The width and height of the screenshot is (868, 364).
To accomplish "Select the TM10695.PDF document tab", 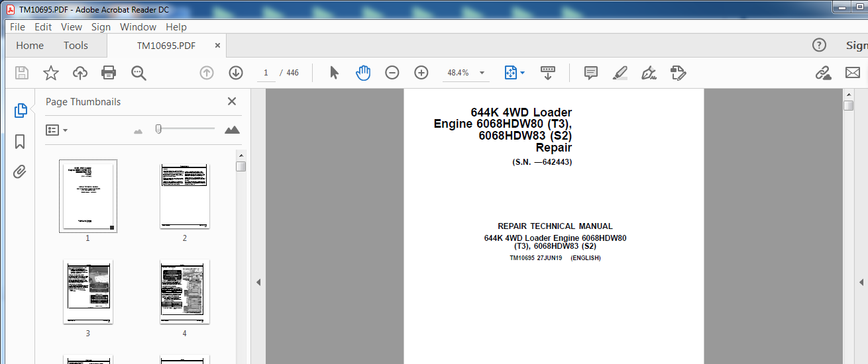I will [166, 46].
